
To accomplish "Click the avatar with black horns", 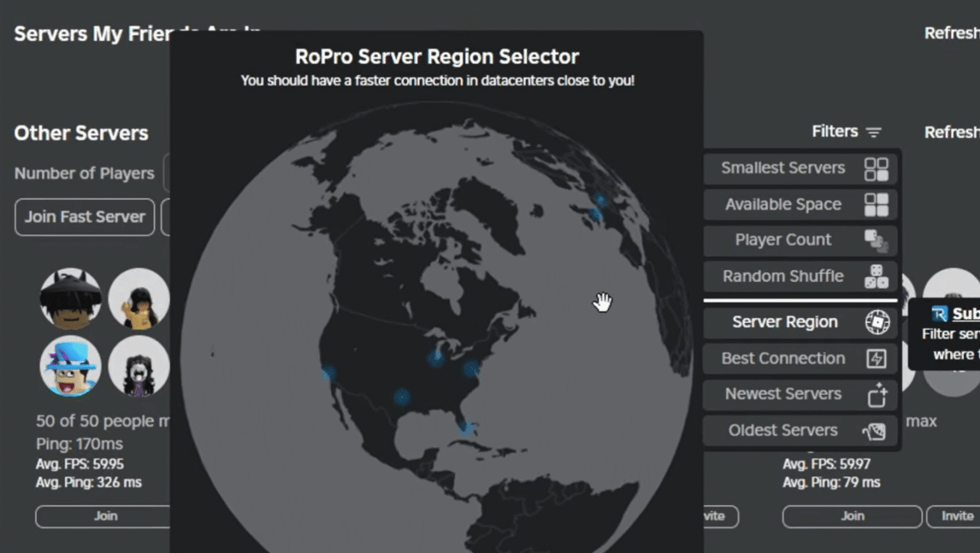I will [x=70, y=298].
